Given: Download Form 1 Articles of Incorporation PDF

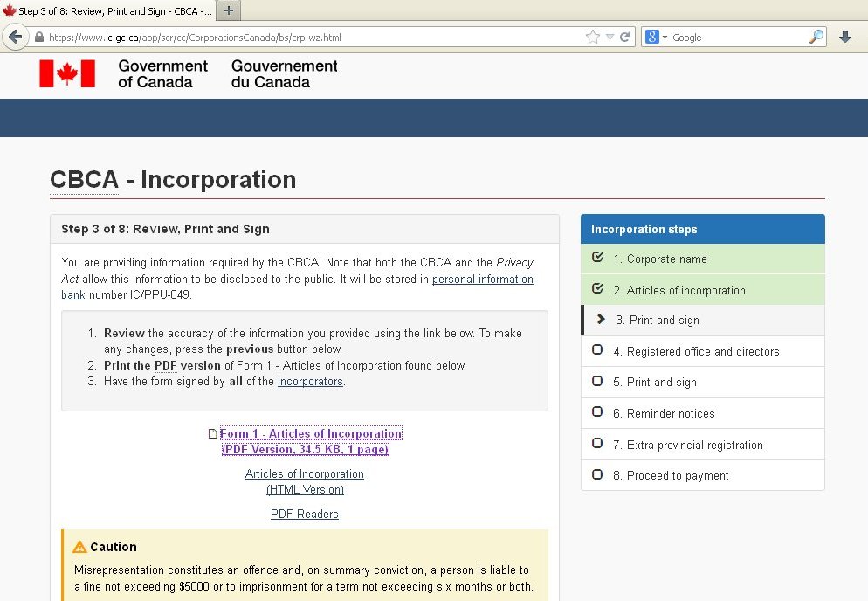Looking at the screenshot, I should pos(311,433).
